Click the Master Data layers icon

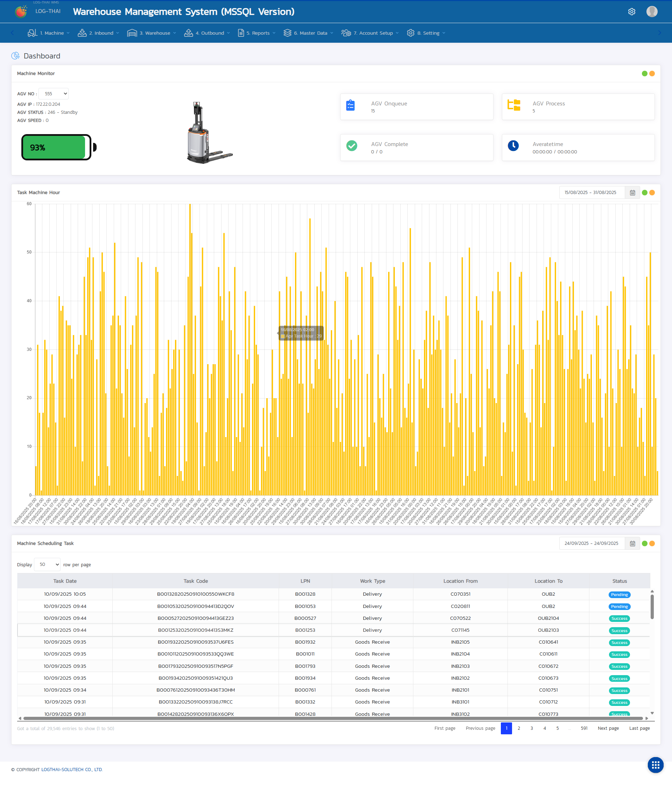(x=287, y=33)
